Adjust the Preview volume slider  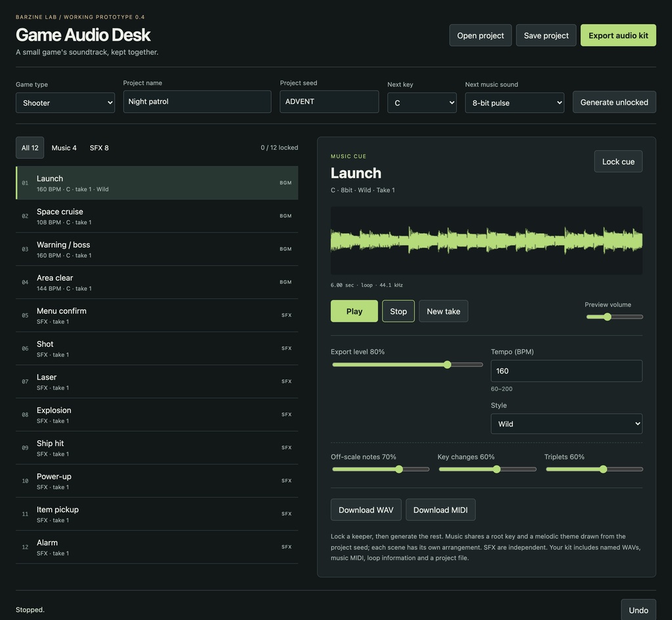point(614,317)
